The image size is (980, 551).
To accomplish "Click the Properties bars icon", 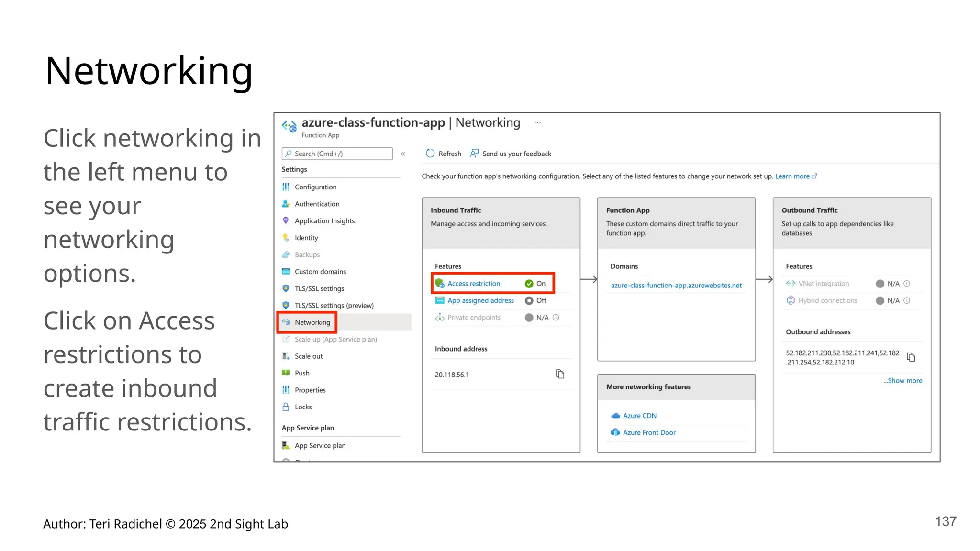I will click(286, 390).
